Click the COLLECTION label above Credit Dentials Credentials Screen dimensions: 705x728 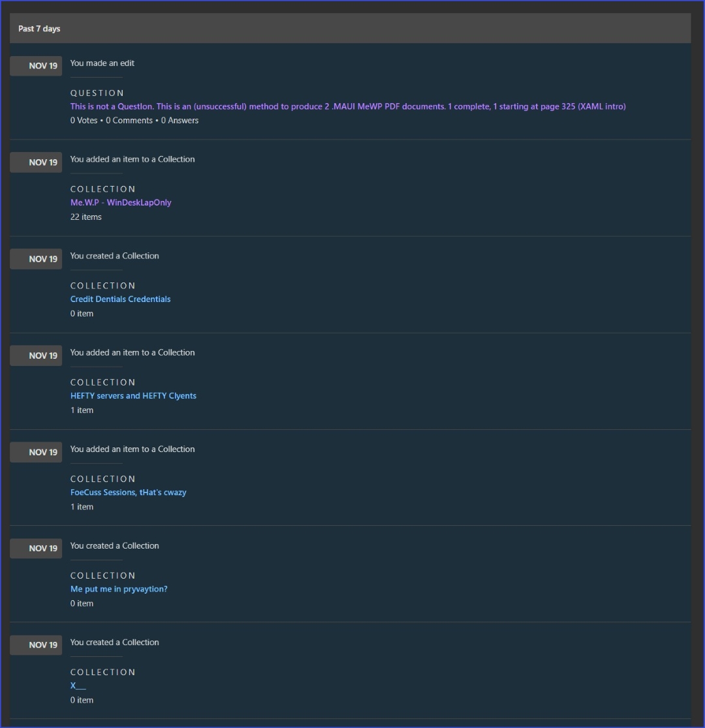click(x=102, y=285)
